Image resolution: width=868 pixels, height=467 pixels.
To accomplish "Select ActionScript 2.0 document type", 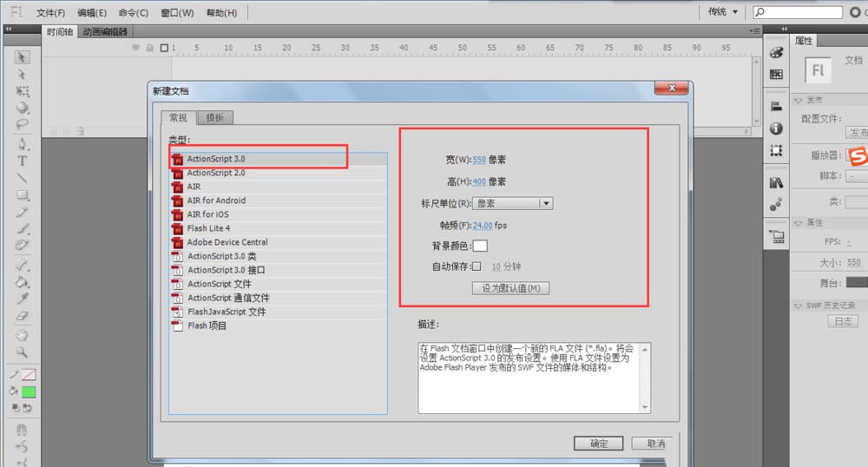I will tap(278, 173).
